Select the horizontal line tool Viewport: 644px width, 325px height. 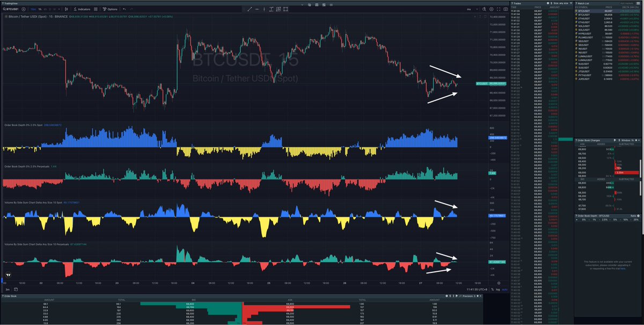point(257,9)
